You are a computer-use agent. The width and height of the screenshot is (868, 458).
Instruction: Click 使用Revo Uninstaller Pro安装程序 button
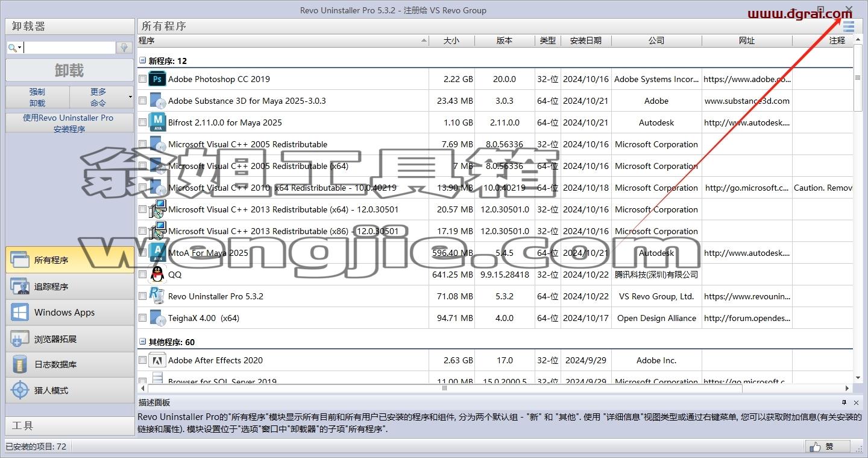click(x=69, y=123)
